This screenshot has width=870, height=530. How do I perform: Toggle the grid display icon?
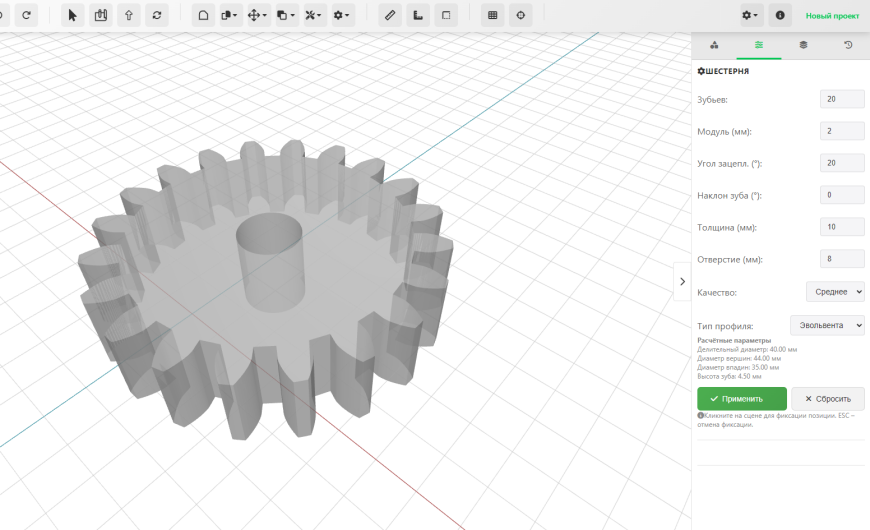(493, 16)
